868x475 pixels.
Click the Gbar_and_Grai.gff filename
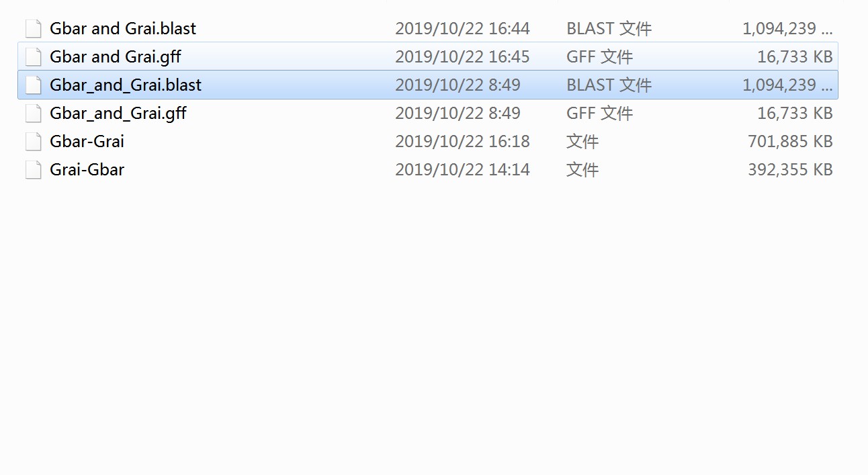click(x=118, y=114)
